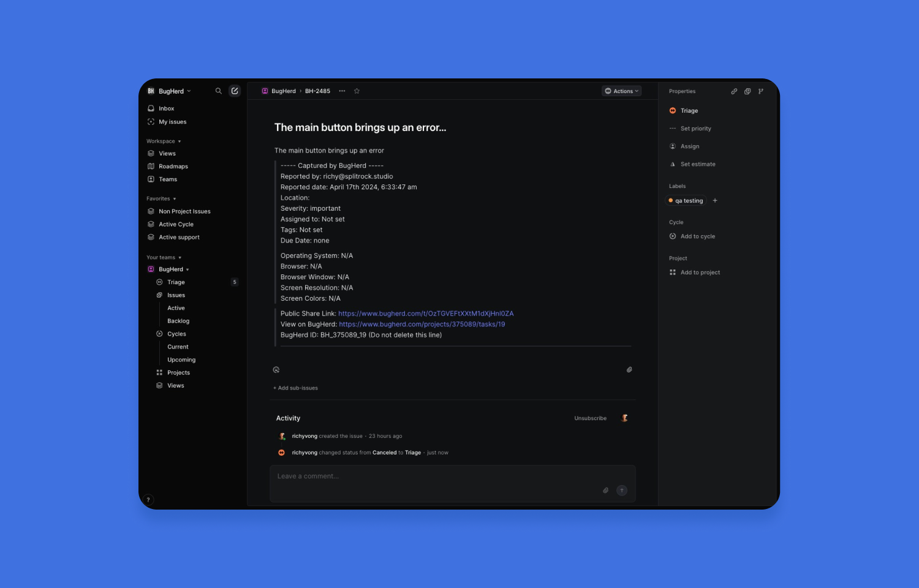919x588 pixels.
Task: Click the BugHerd ID BH_375089_19 line
Action: (x=361, y=335)
